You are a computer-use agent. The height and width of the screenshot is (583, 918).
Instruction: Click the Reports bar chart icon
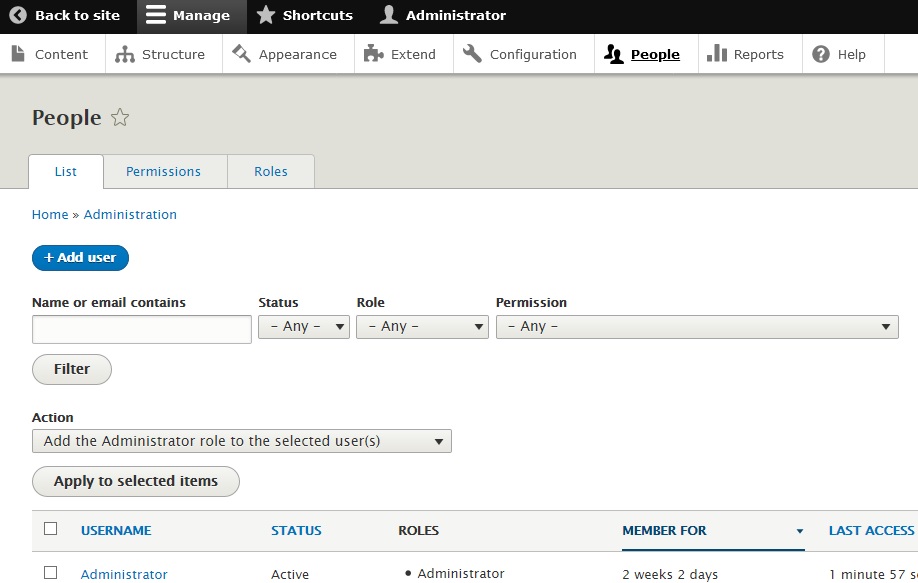(x=716, y=55)
